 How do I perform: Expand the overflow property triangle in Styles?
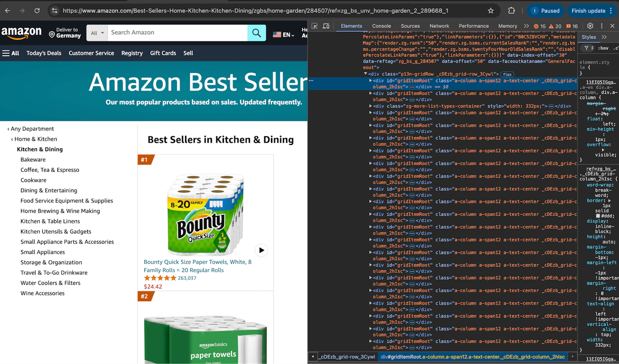click(x=603, y=150)
